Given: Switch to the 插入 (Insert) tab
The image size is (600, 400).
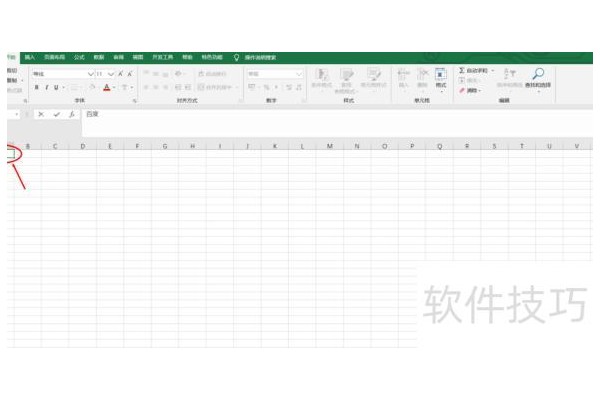Looking at the screenshot, I should 29,57.
